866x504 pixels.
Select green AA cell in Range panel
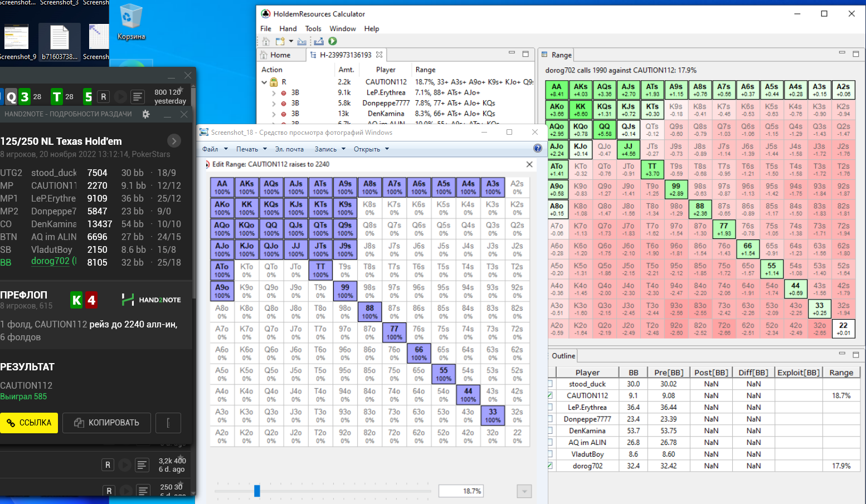[x=557, y=90]
